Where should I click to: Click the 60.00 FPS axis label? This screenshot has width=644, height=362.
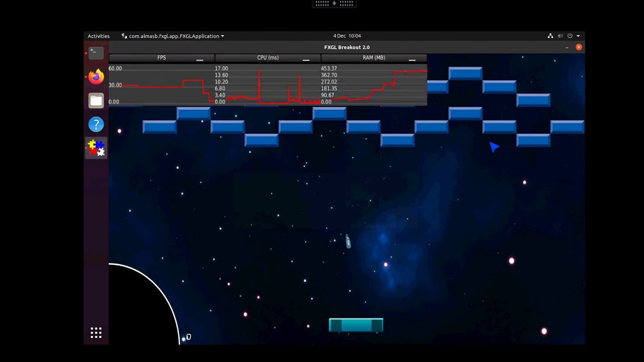pyautogui.click(x=115, y=68)
